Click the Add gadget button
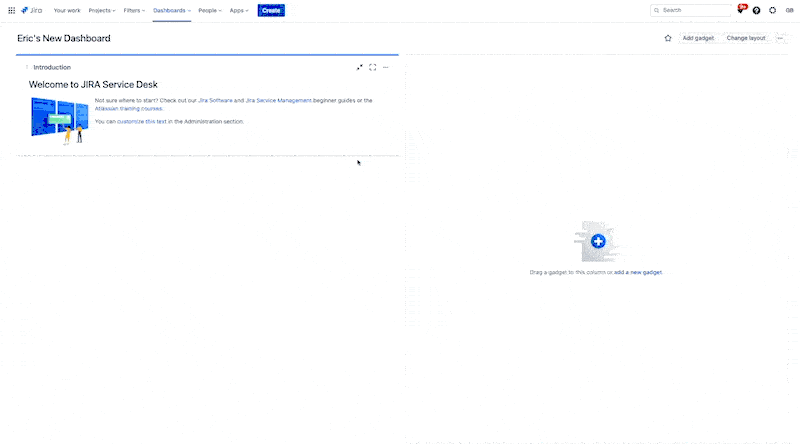 point(698,38)
